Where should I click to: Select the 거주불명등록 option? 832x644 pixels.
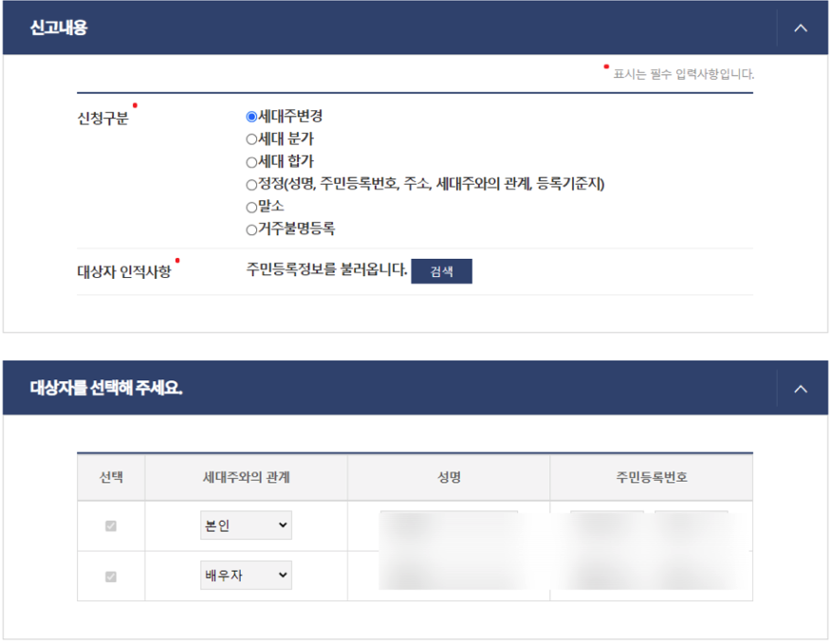(250, 230)
